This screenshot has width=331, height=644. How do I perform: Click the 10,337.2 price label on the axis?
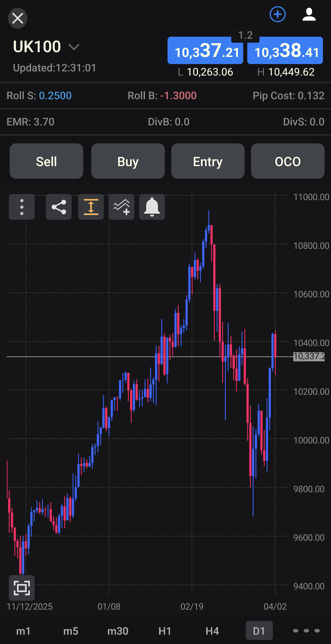(309, 357)
